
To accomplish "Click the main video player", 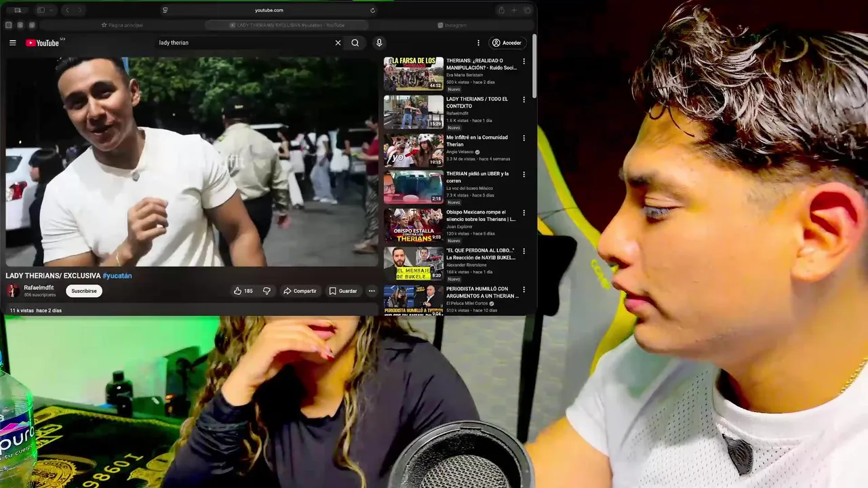I will tap(192, 162).
